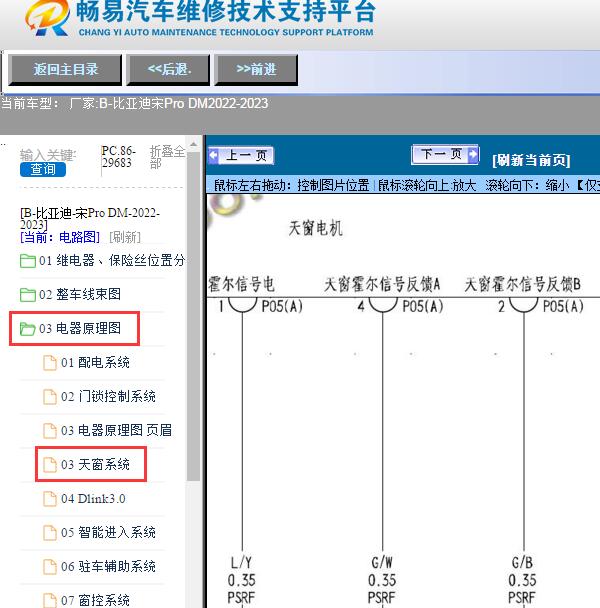Click document icon beside 03 电器原理图 页眉
Image resolution: width=600 pixels, height=608 pixels.
pyautogui.click(x=50, y=431)
